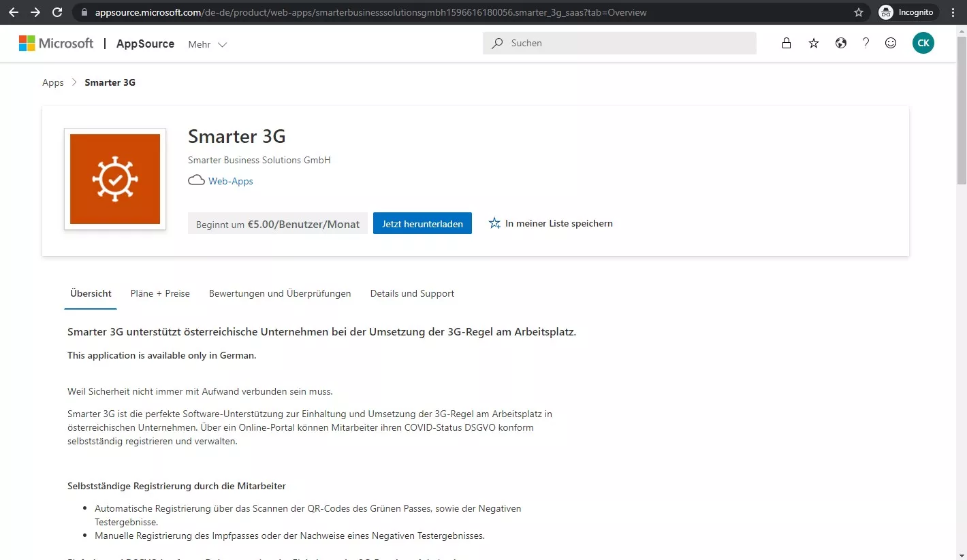
Task: Go forward with the browser forward arrow
Action: pyautogui.click(x=35, y=12)
